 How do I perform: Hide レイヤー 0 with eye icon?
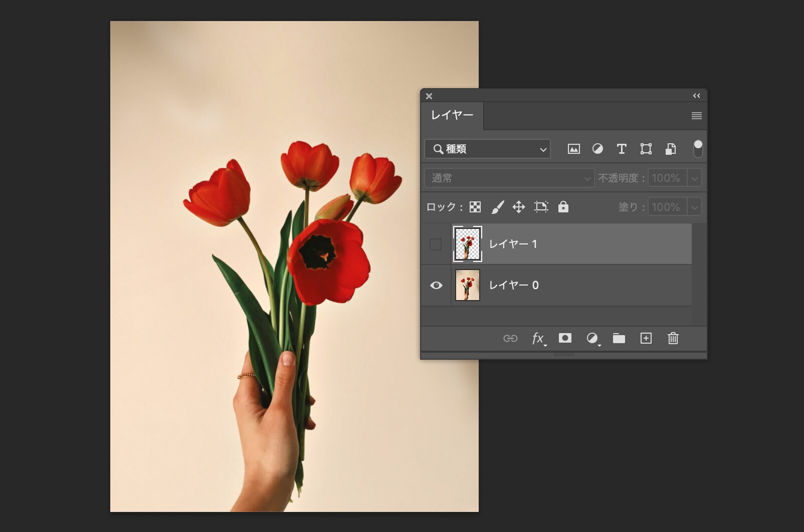(436, 285)
